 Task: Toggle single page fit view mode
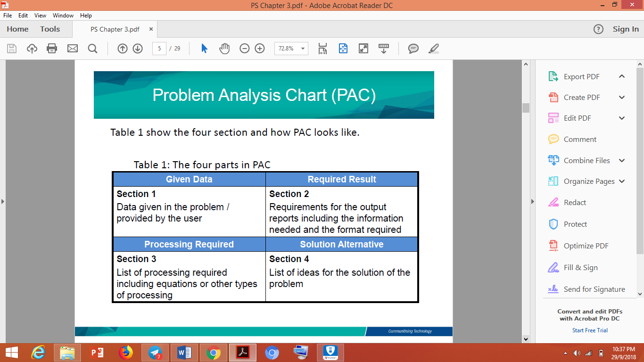[343, 48]
